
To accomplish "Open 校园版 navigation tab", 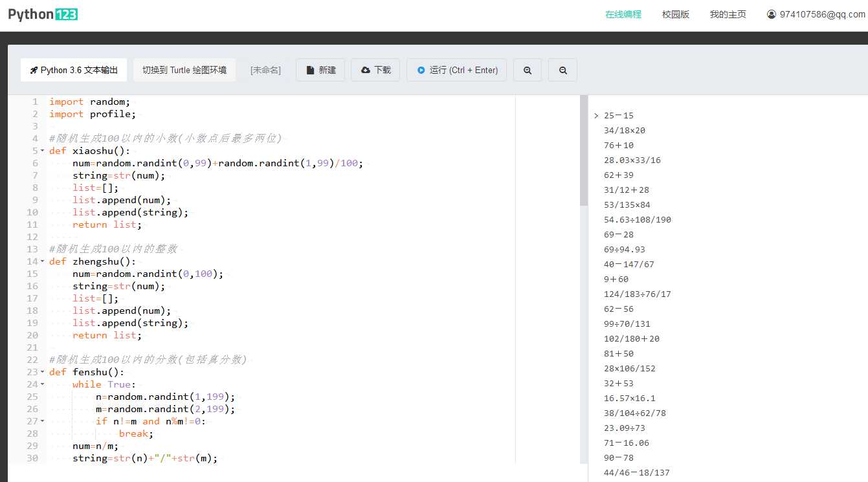I will tap(676, 14).
